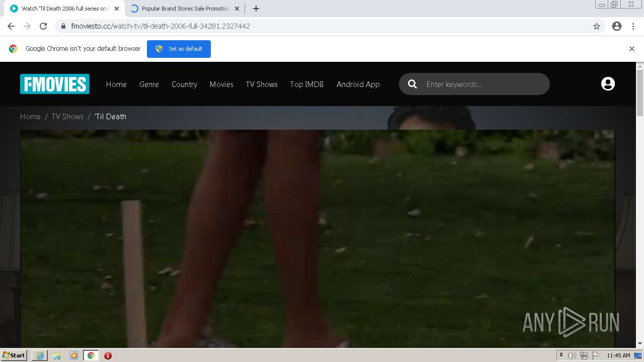Show hidden system tray icons

click(561, 355)
